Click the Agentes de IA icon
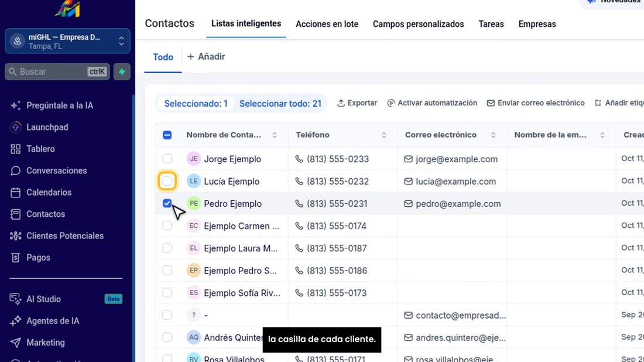This screenshot has width=644, height=362. 16,321
